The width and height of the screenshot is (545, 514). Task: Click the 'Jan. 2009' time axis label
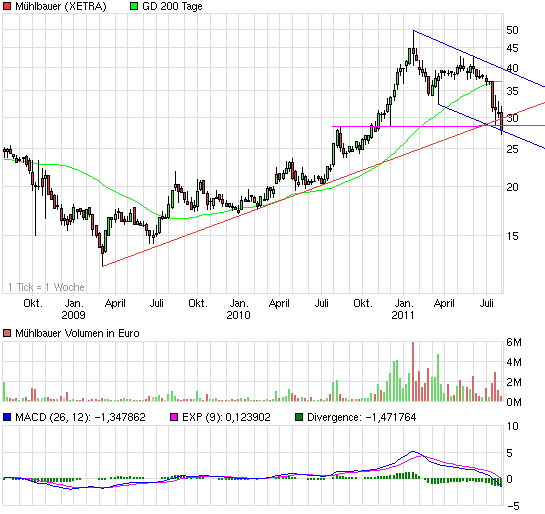click(x=74, y=309)
